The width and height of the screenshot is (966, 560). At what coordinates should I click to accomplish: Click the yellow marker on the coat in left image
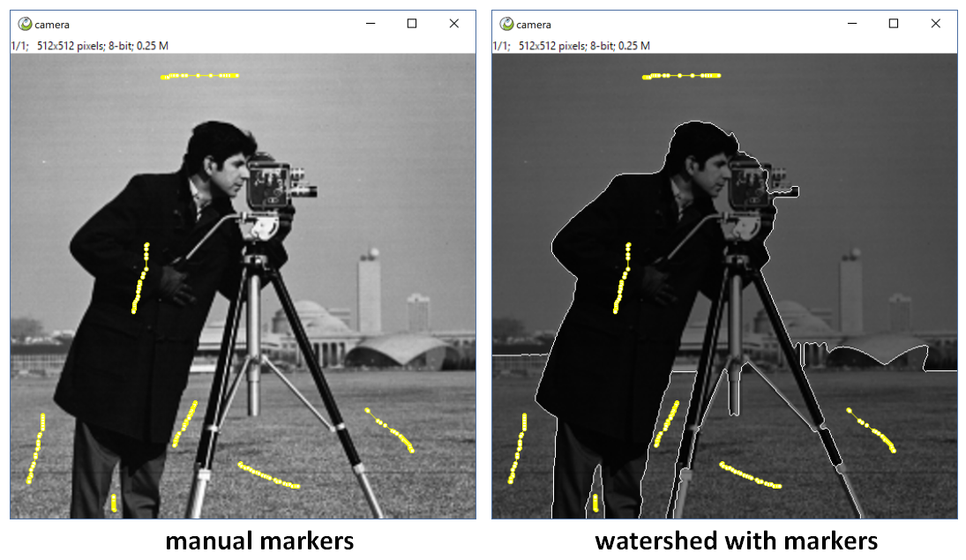[x=140, y=278]
